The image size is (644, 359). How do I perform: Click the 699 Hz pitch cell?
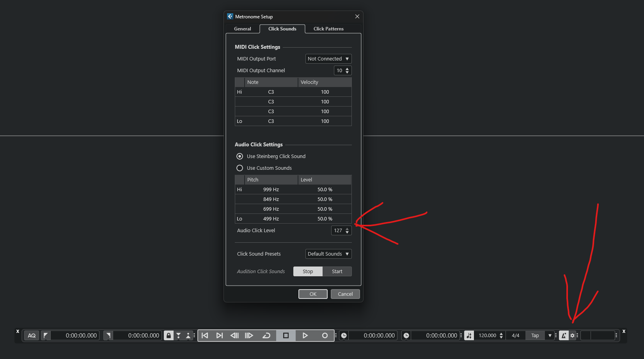(x=271, y=209)
